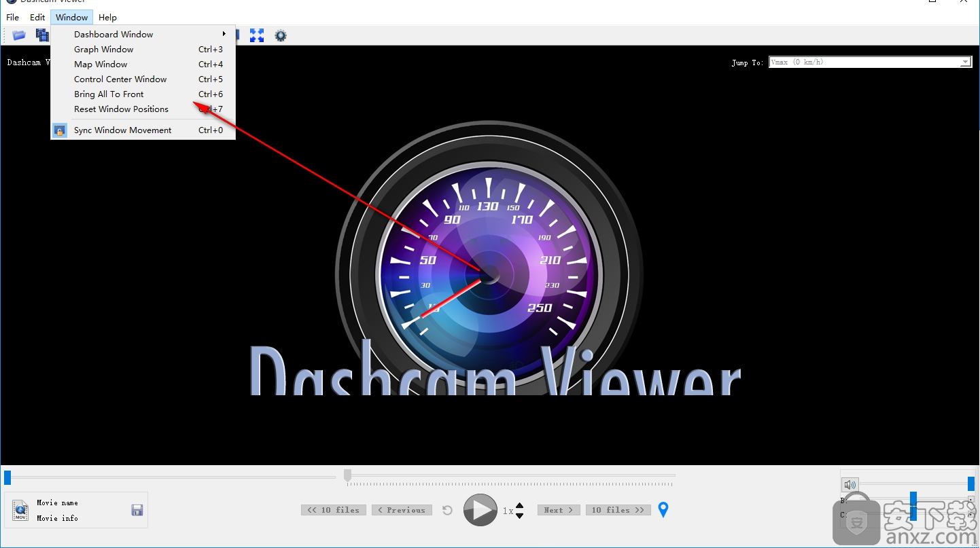Click the blue handle on the left position slider
980x548 pixels.
coord(7,477)
